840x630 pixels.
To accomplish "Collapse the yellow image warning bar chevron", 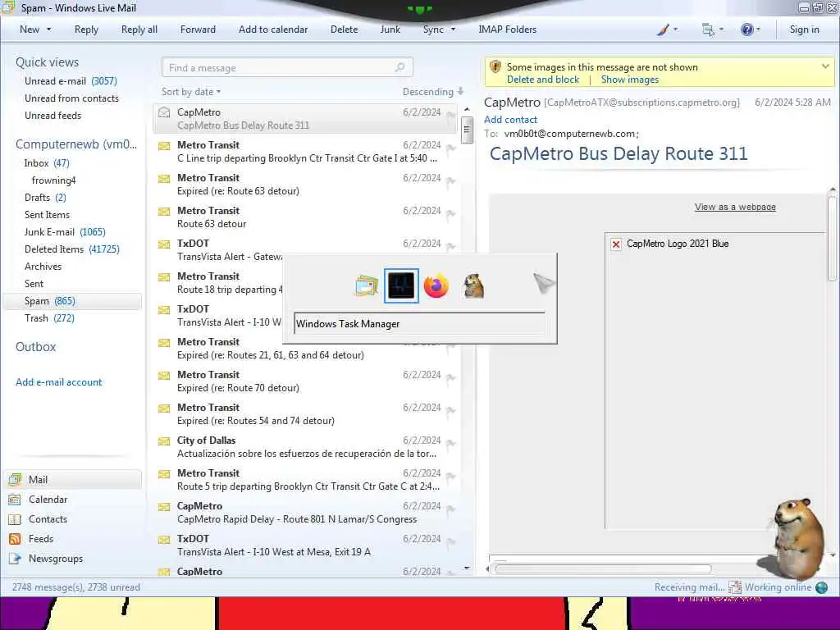I will 825,66.
